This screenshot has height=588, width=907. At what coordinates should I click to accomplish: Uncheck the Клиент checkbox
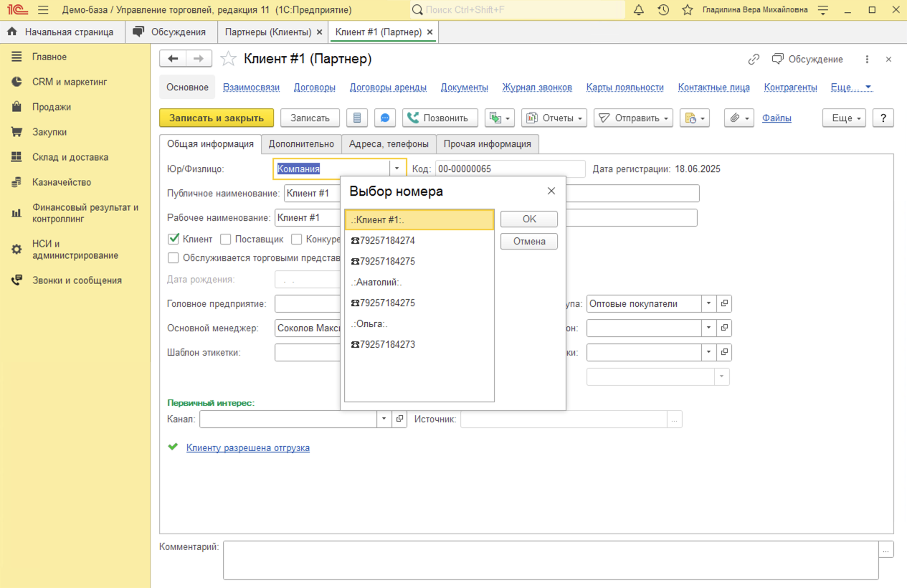coord(173,240)
